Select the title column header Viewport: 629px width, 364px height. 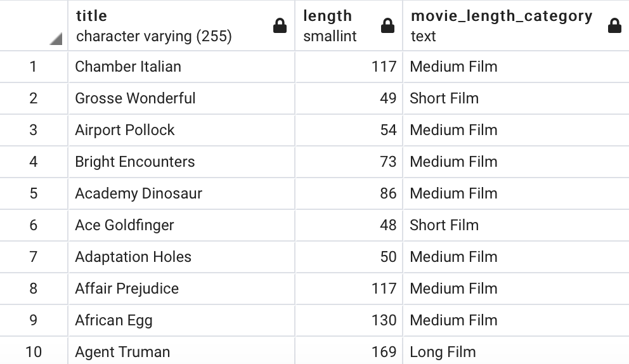tap(181, 26)
